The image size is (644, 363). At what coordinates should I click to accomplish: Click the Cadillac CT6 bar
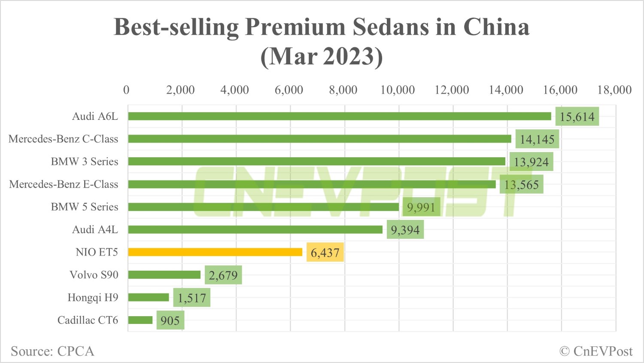(140, 320)
